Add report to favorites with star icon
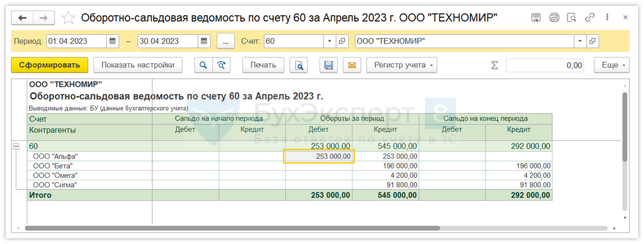 [x=68, y=18]
